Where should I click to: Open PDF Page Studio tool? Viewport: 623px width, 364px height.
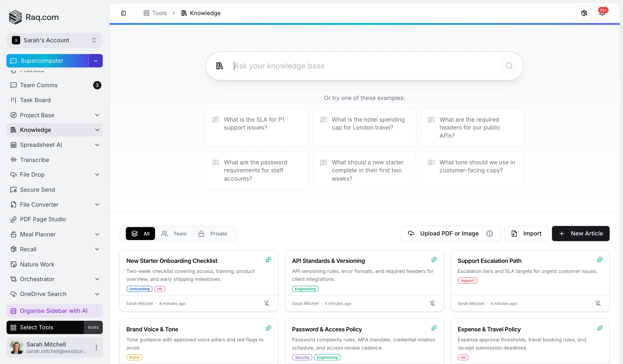click(x=55, y=219)
